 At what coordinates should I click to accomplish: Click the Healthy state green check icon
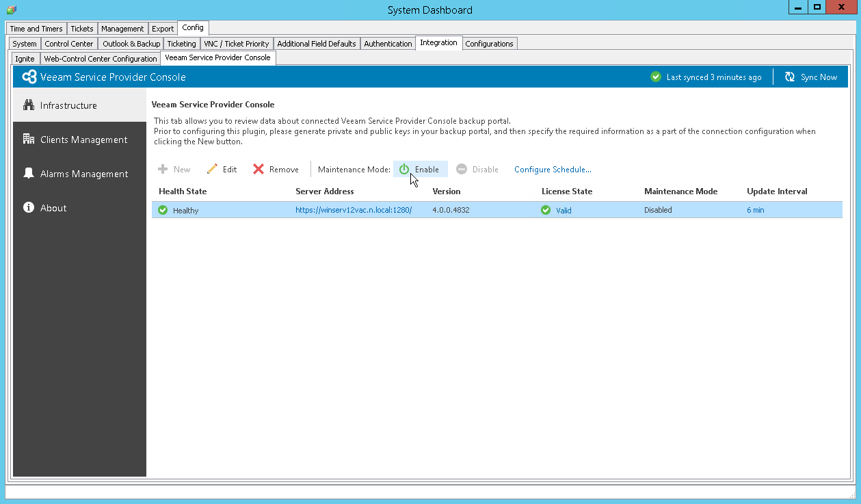163,210
